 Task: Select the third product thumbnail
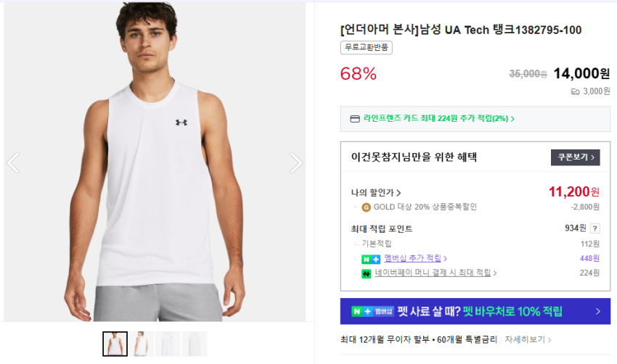click(167, 344)
